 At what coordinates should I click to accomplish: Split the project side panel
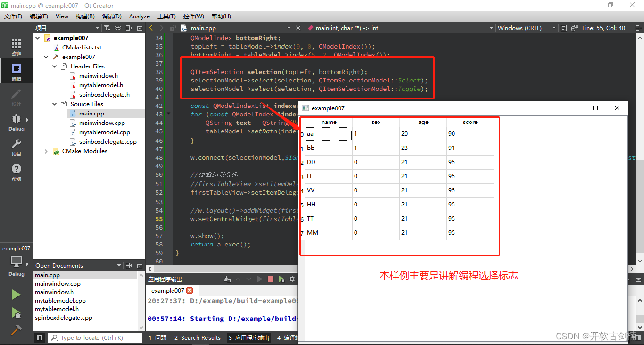click(x=129, y=28)
